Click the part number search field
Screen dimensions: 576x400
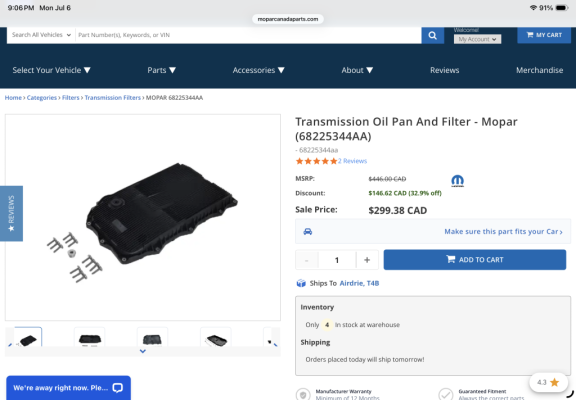click(248, 35)
